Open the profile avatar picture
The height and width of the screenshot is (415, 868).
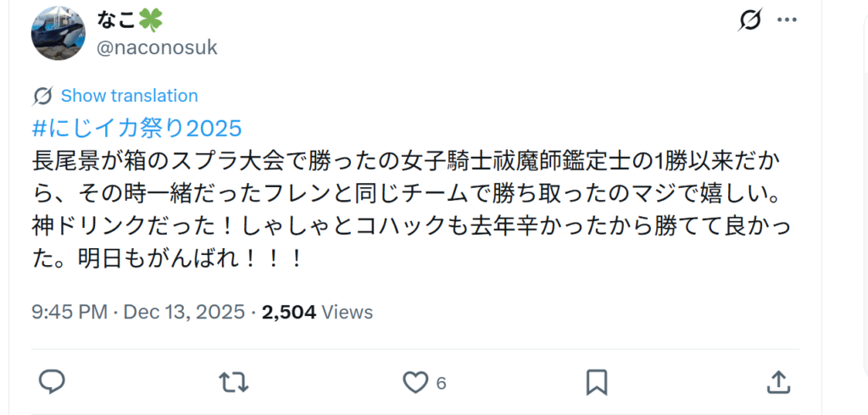tap(58, 33)
